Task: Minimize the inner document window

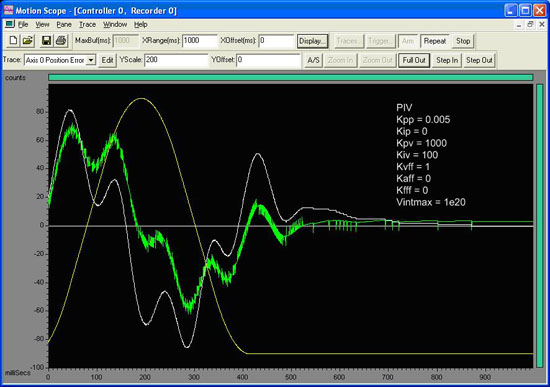Action: (x=519, y=24)
